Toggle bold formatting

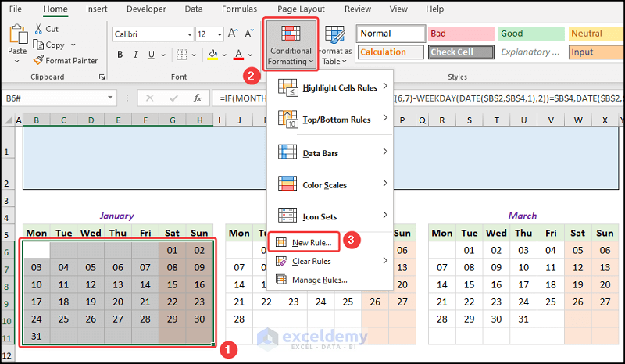[120, 55]
